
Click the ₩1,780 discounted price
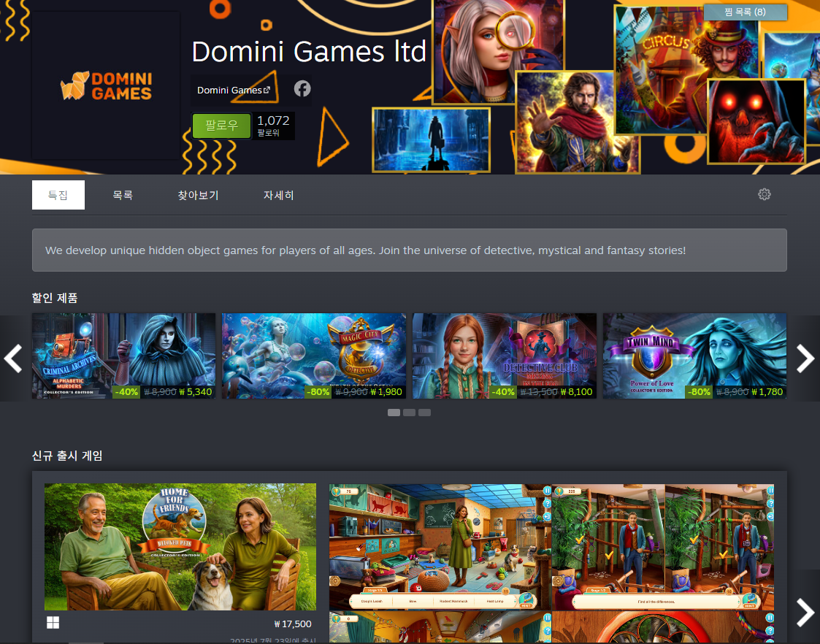[767, 392]
